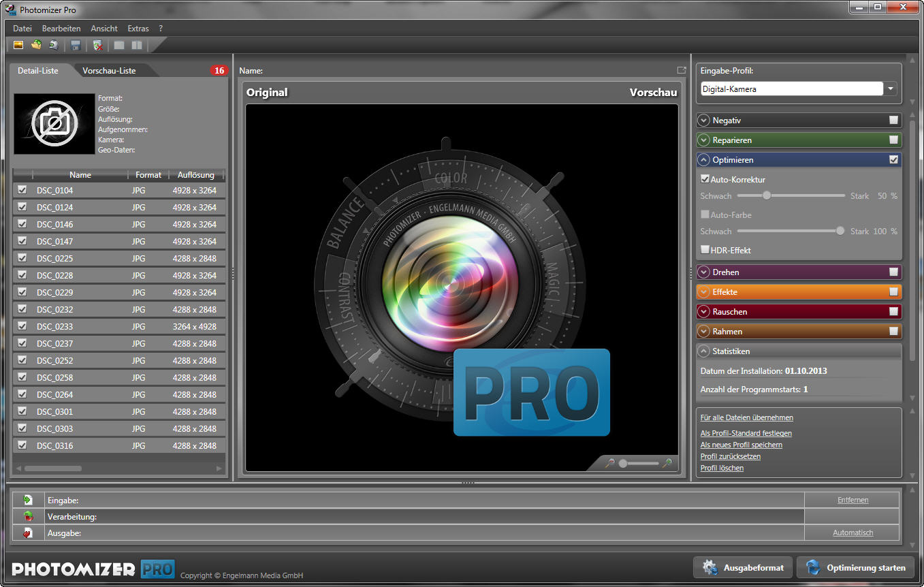Click the add image toolbar icon
The width and height of the screenshot is (924, 587).
click(x=18, y=46)
